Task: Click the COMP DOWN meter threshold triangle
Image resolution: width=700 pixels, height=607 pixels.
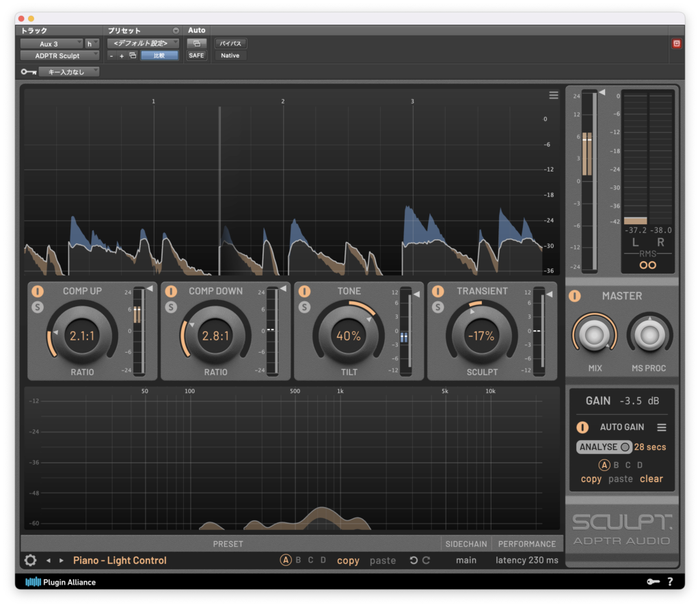Action: pyautogui.click(x=283, y=288)
